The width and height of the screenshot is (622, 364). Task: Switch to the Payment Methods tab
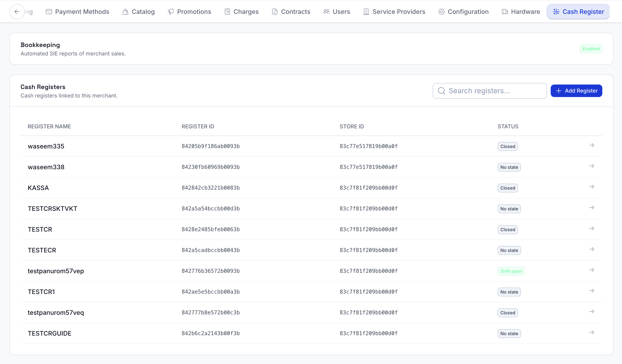(77, 12)
